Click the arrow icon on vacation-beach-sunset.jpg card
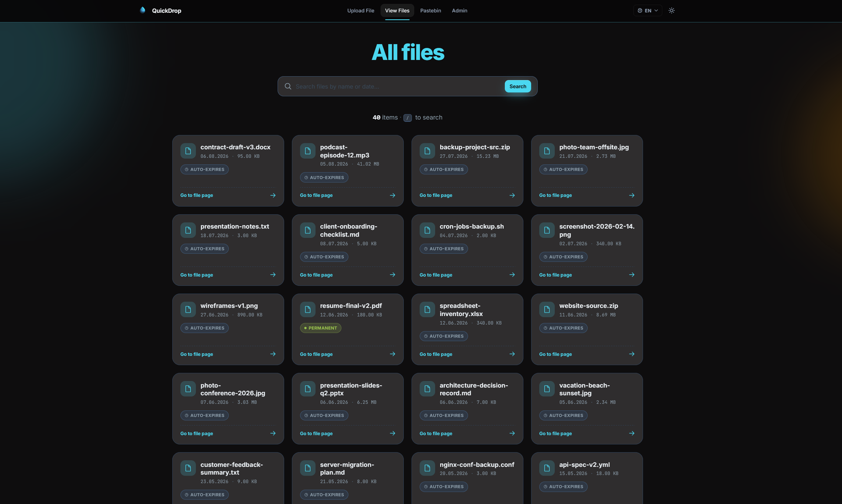842x504 pixels. point(632,433)
